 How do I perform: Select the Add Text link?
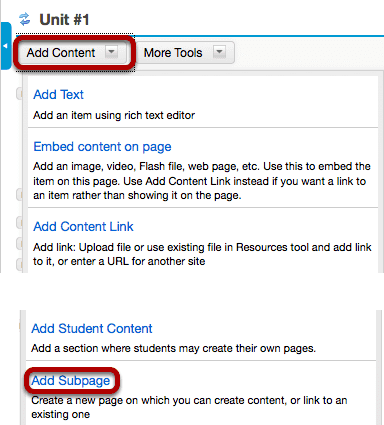[58, 95]
